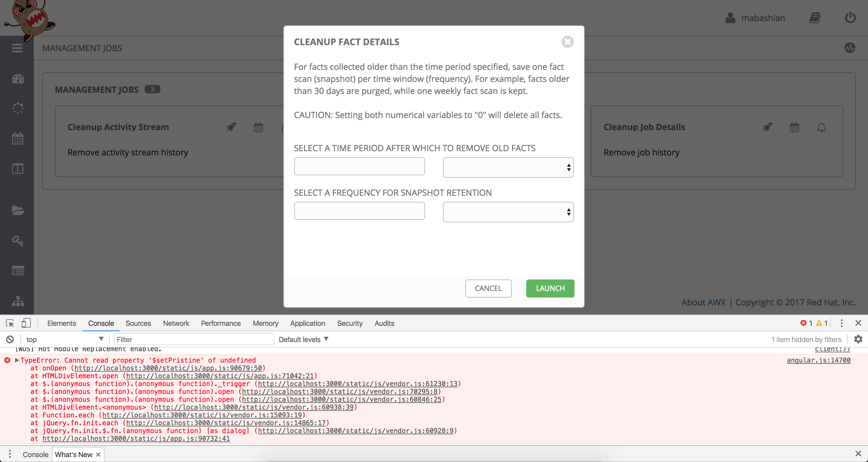This screenshot has width=868, height=462.
Task: Click the key credentials icon in sidebar
Action: pyautogui.click(x=18, y=241)
